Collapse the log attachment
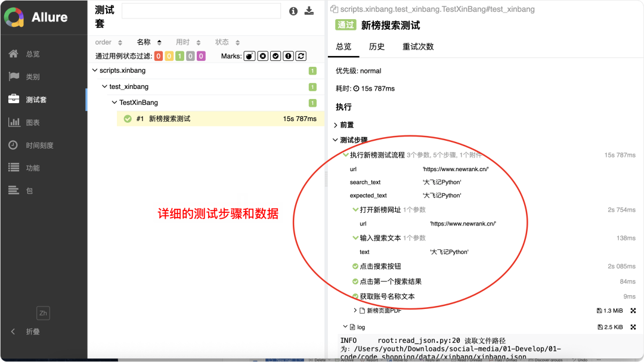This screenshot has height=362, width=644. tap(345, 327)
